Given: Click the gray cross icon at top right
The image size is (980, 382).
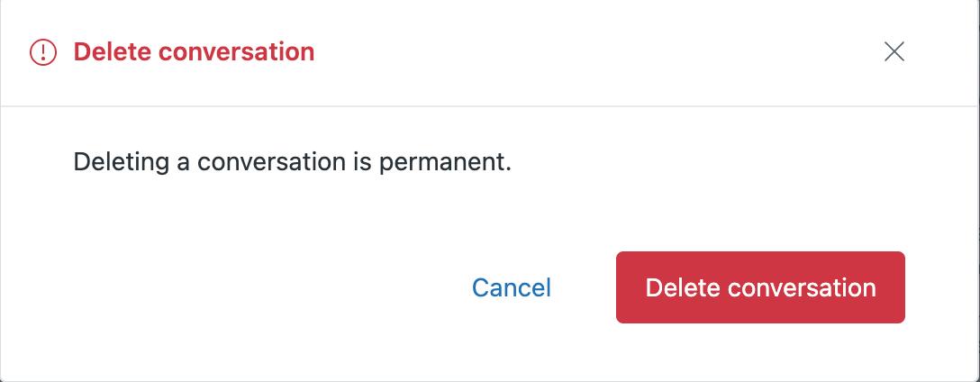Looking at the screenshot, I should (x=894, y=52).
